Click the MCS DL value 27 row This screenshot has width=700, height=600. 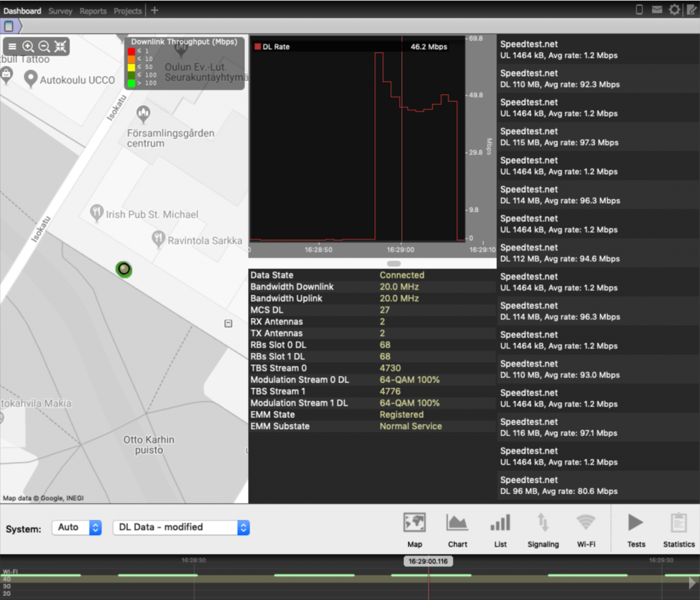(373, 310)
